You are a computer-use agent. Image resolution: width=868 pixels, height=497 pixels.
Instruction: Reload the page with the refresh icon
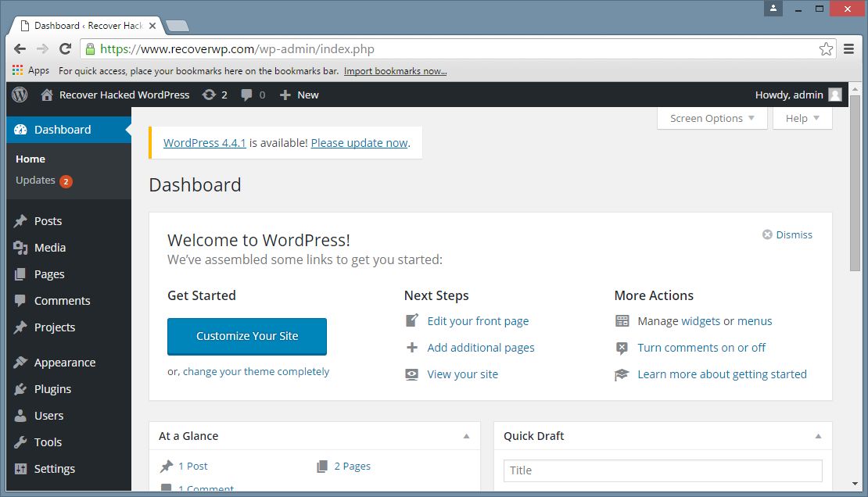pos(66,48)
